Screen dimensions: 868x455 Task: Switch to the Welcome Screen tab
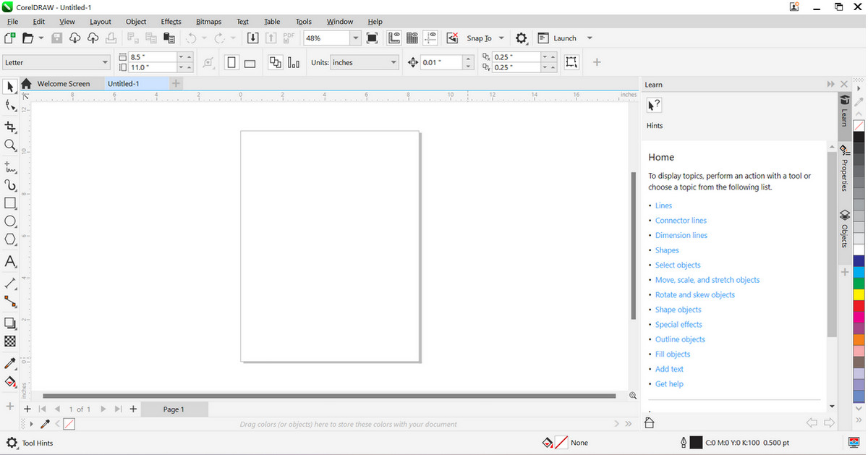click(65, 83)
